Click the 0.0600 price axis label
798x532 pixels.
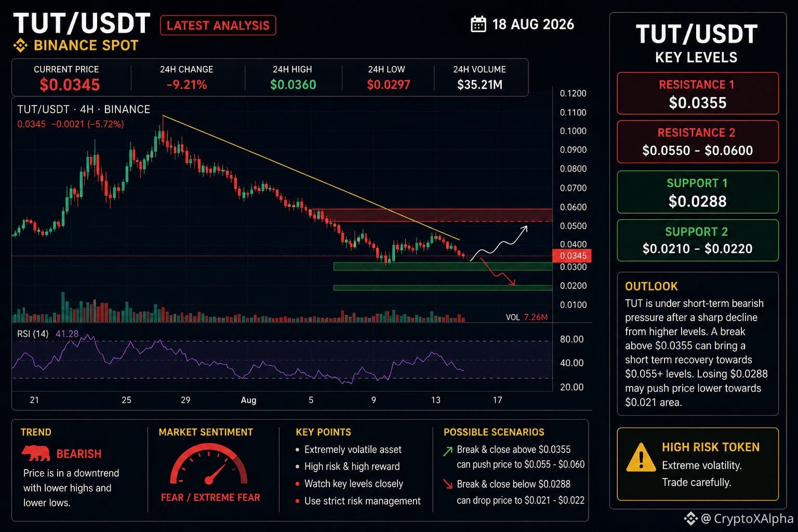(573, 207)
